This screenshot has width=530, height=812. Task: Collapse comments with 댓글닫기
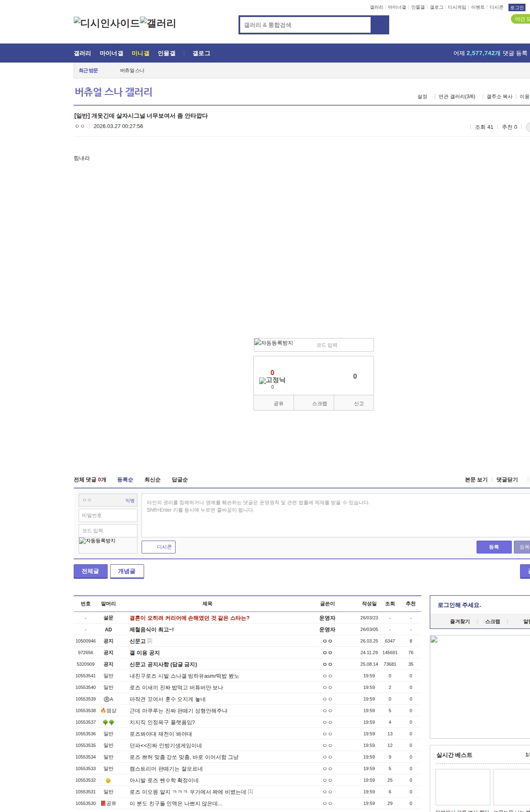coord(507,480)
